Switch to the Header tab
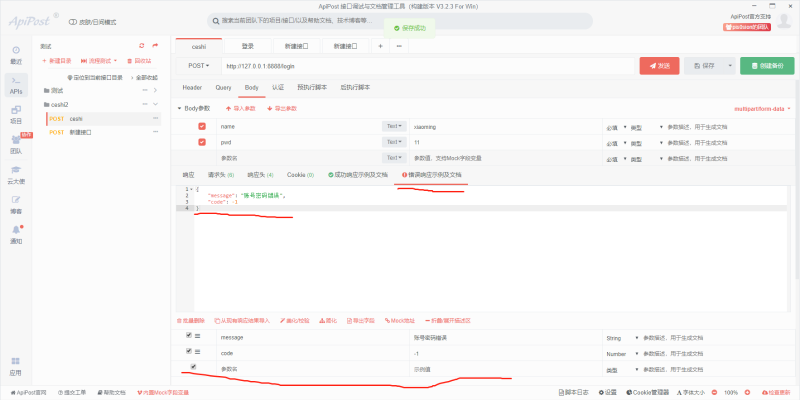800x400 pixels. point(192,88)
